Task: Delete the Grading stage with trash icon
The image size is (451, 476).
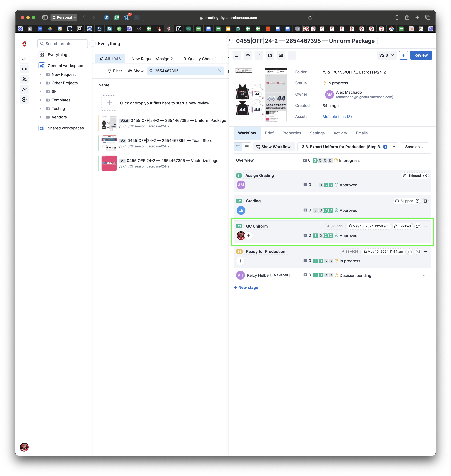Action: (425, 201)
